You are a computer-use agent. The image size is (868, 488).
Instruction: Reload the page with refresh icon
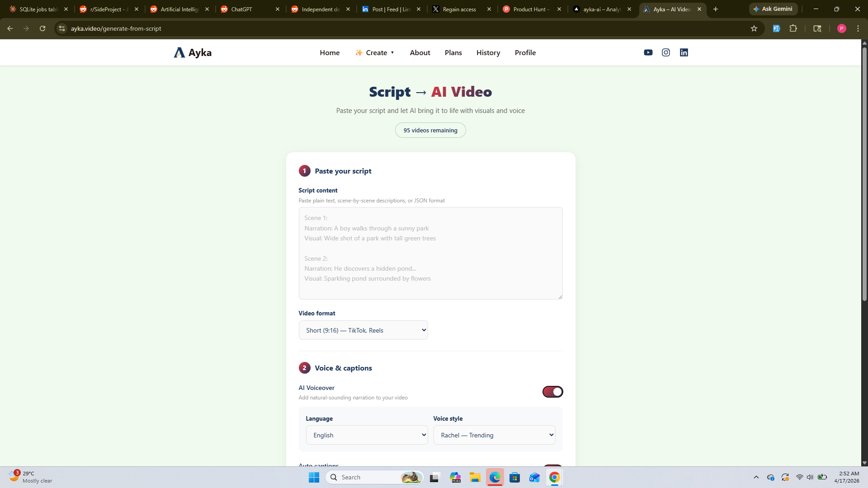pos(42,28)
